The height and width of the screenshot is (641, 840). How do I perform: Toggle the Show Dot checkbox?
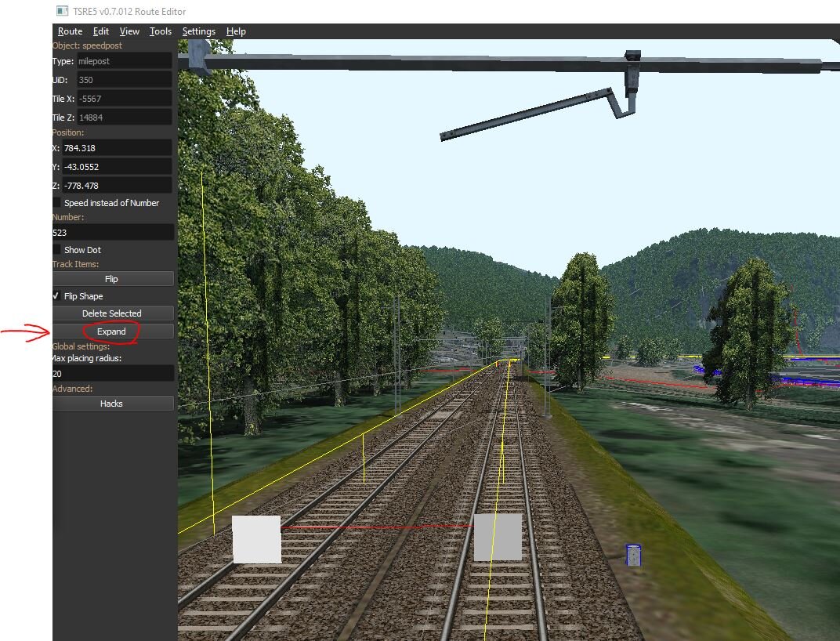(56, 250)
